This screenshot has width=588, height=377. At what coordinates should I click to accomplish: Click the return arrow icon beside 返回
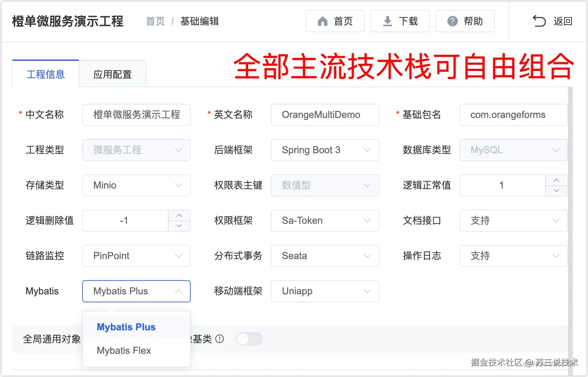[x=539, y=21]
